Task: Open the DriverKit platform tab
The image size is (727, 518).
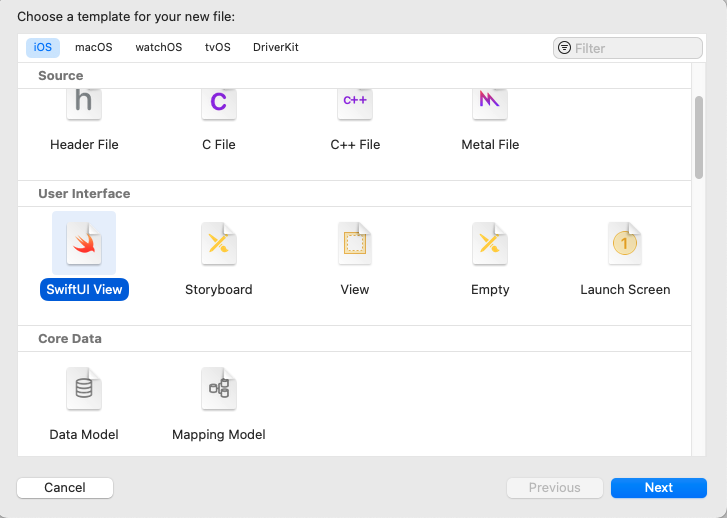Action: [276, 47]
